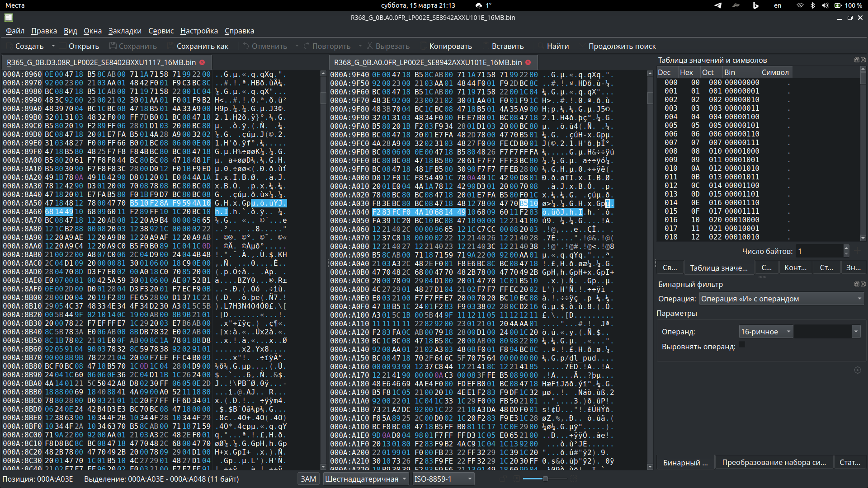The image size is (868, 488).
Task: Switch to the Конт... panel tab
Action: tap(795, 268)
